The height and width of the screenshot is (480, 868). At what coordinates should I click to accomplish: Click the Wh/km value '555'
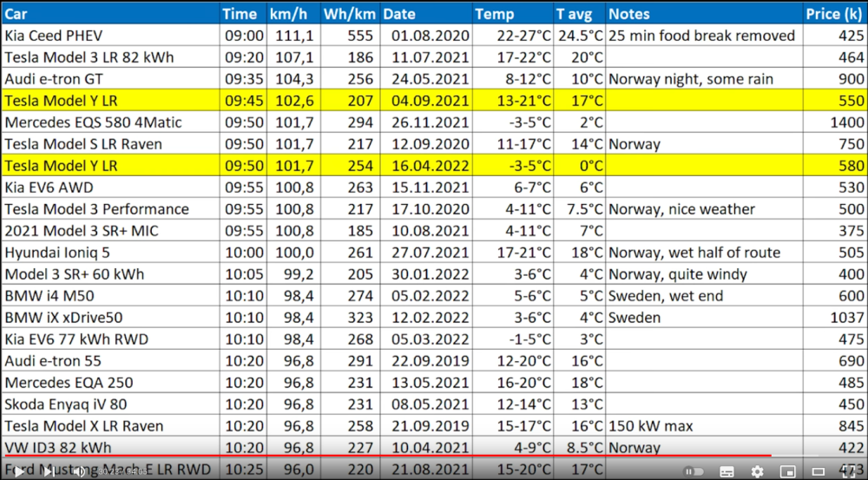pos(360,36)
